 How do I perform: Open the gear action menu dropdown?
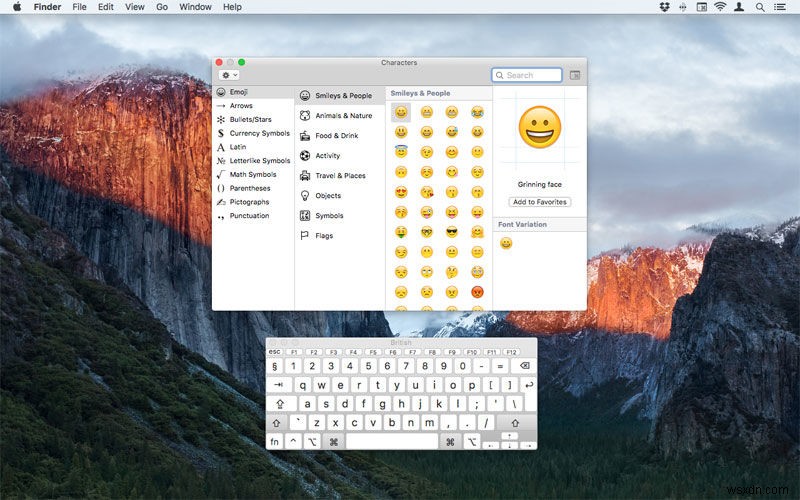[229, 75]
